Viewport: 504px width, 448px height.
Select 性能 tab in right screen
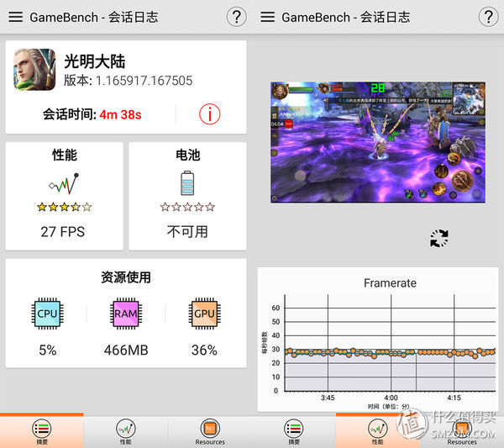tap(378, 431)
